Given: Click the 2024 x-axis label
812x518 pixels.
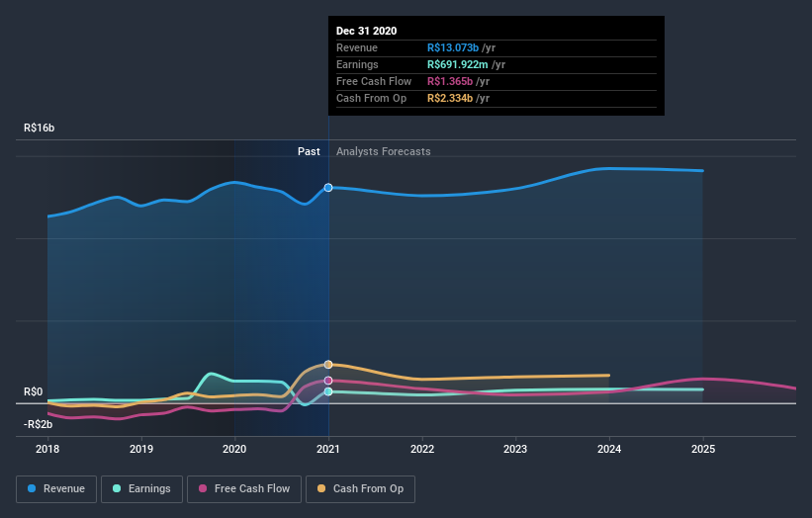Looking at the screenshot, I should [x=609, y=449].
